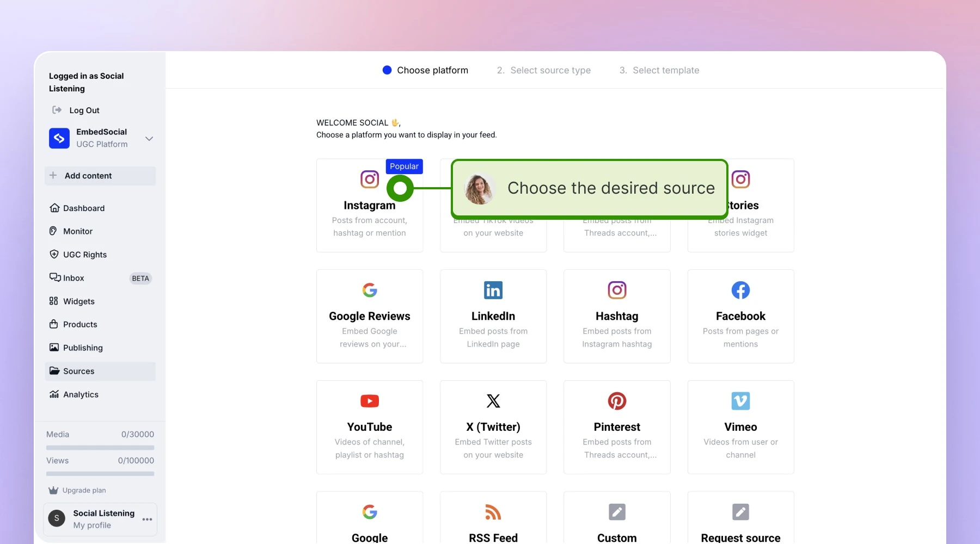This screenshot has height=544, width=980.
Task: Choose the Hashtag card's Instagram icon
Action: (617, 290)
